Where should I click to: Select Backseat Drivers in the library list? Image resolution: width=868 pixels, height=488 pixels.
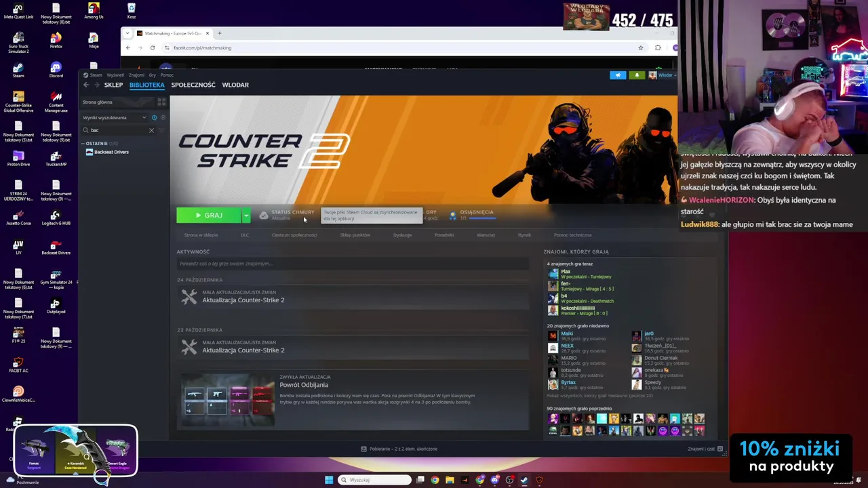[111, 152]
